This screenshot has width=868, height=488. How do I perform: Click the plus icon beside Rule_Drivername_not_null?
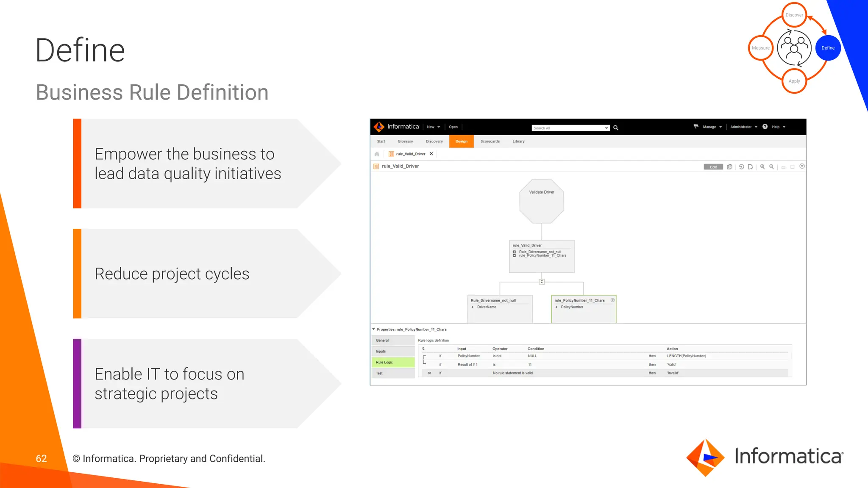coord(514,252)
